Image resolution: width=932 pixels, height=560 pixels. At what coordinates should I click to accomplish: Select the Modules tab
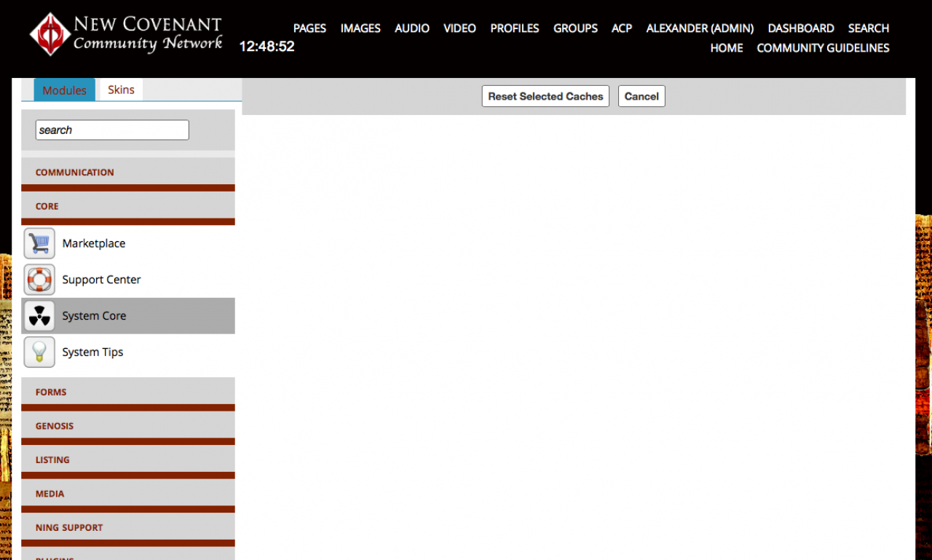[x=64, y=90]
